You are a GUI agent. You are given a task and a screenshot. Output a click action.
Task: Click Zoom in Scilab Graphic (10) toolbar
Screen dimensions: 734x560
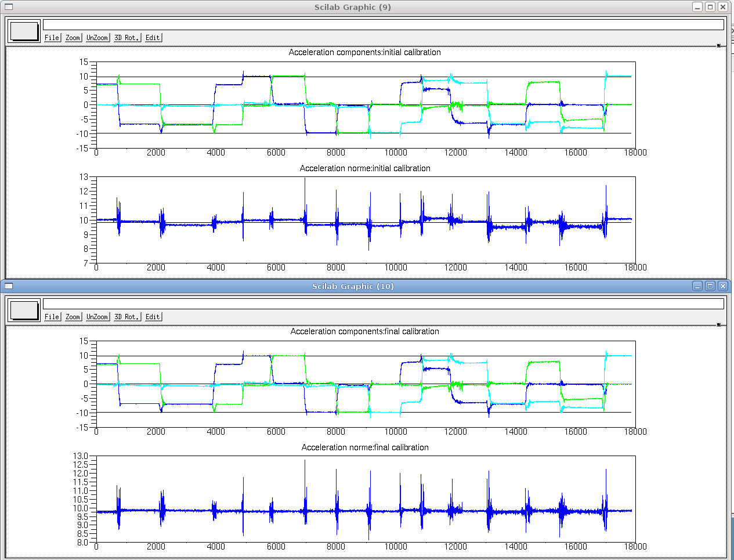point(73,317)
